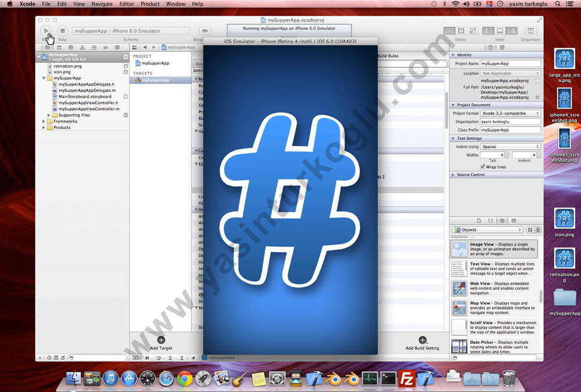Collapse the mySupperApp group folder
Viewport: 581px width, 392px height.
coord(44,78)
